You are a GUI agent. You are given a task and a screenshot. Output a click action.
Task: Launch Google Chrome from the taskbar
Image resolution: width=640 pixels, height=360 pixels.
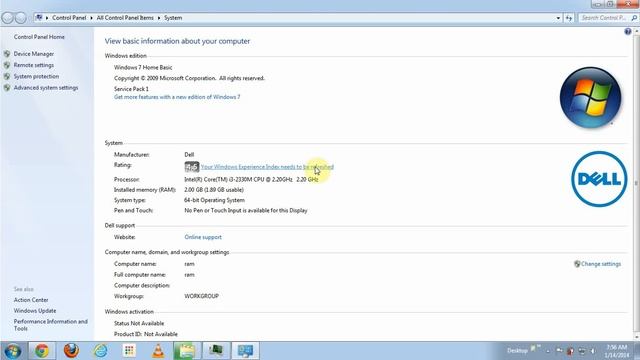[x=42, y=351]
